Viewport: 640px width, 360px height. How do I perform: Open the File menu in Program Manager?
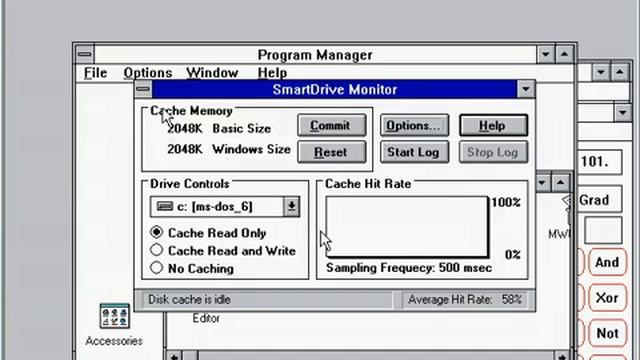96,73
